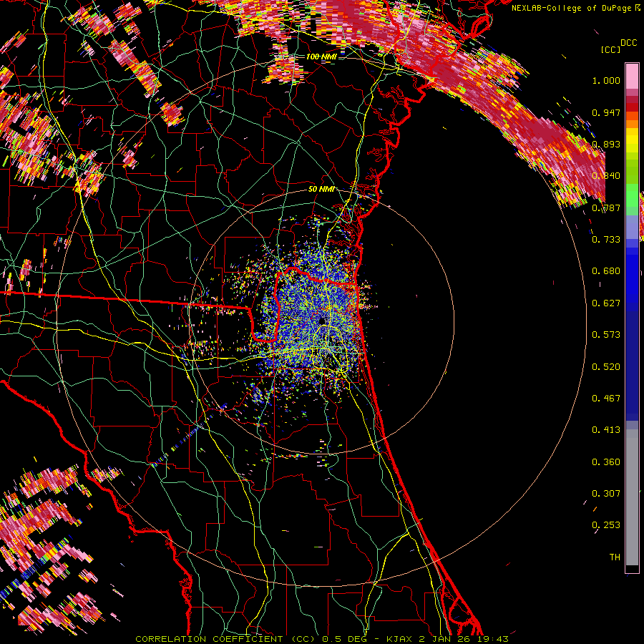Pick the gray band in the color bar
Image resolution: width=644 pixels, height=644 pixels.
[x=632, y=497]
